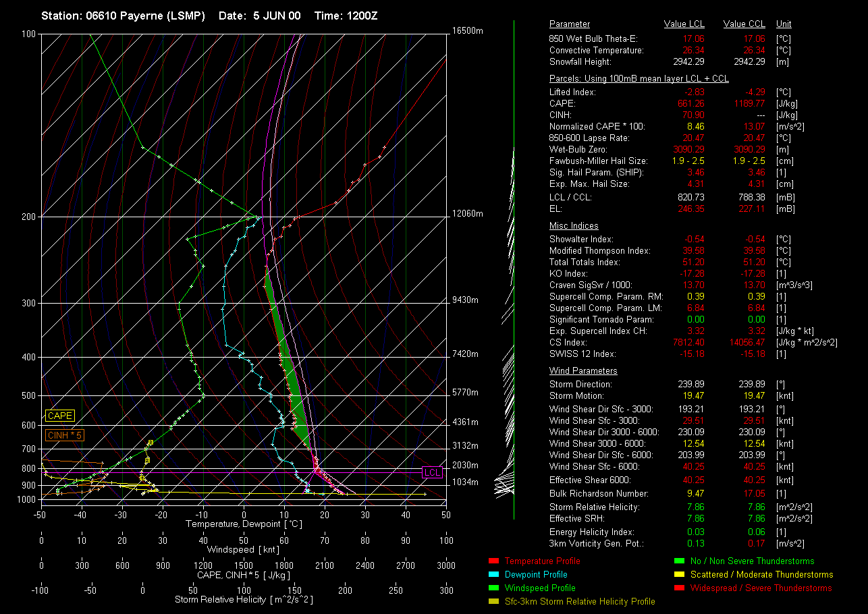Select the Sfc-3km Storm Relative Helicity swatch
The height and width of the screenshot is (614, 868).
pos(493,601)
